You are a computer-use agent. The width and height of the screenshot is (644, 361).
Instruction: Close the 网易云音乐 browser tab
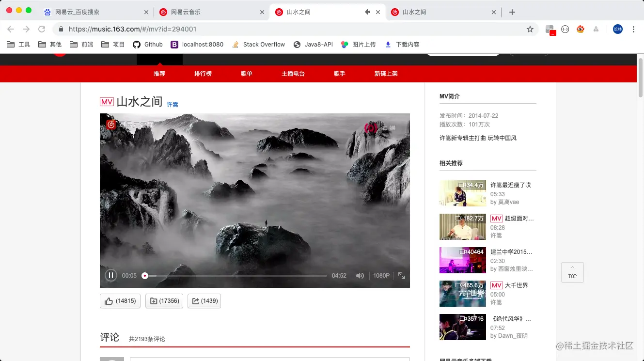click(262, 12)
